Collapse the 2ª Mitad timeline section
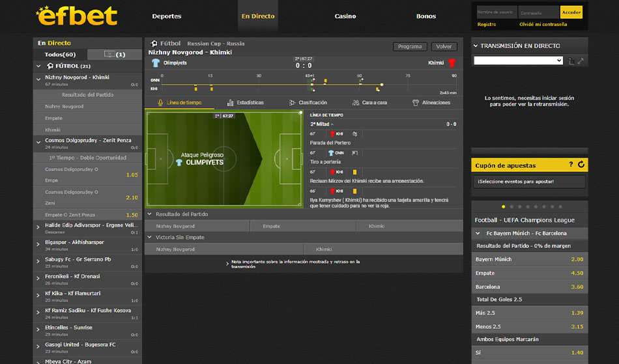The height and width of the screenshot is (364, 619). pyautogui.click(x=332, y=124)
